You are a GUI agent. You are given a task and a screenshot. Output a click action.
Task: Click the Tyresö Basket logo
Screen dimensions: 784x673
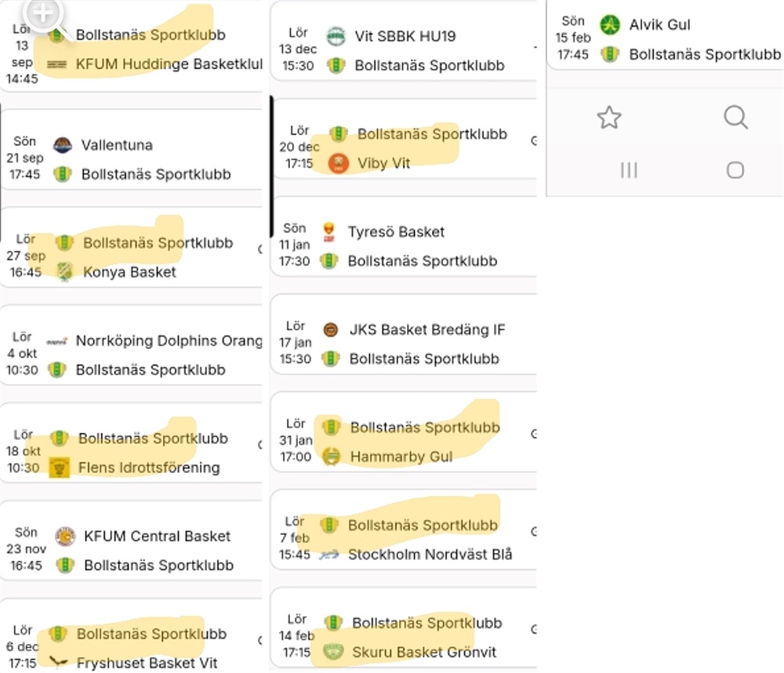coord(328,231)
